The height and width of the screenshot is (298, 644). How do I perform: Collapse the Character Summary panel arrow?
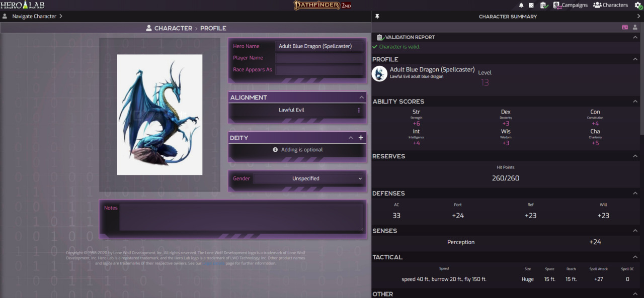pos(638,17)
